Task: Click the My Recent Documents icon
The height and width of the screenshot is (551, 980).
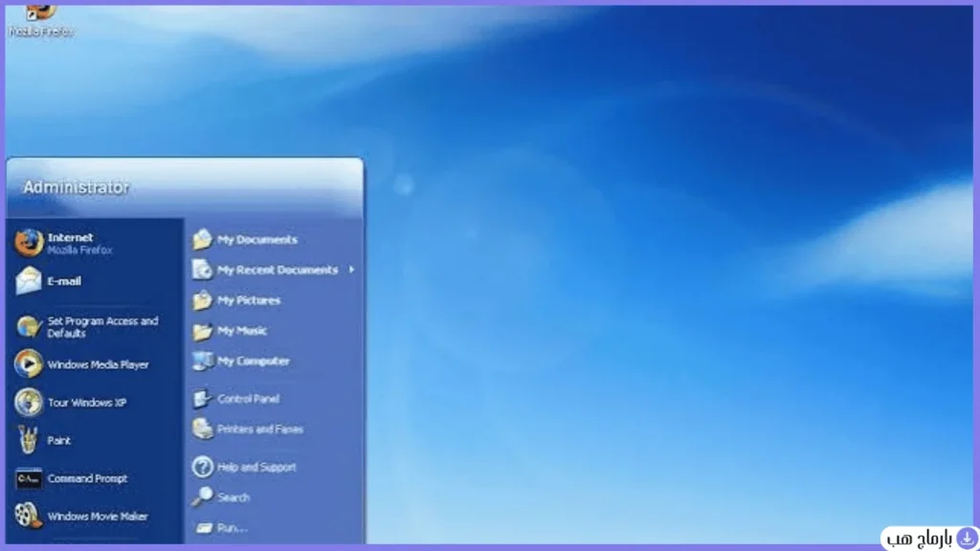Action: coord(203,270)
